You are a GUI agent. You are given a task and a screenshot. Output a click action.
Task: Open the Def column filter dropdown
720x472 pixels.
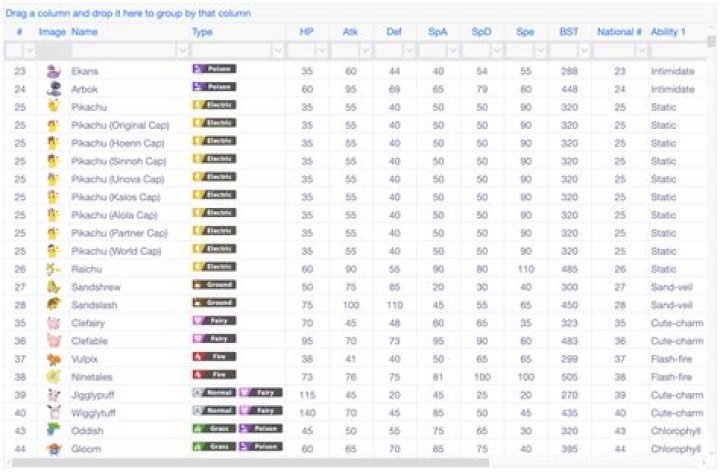tap(409, 50)
